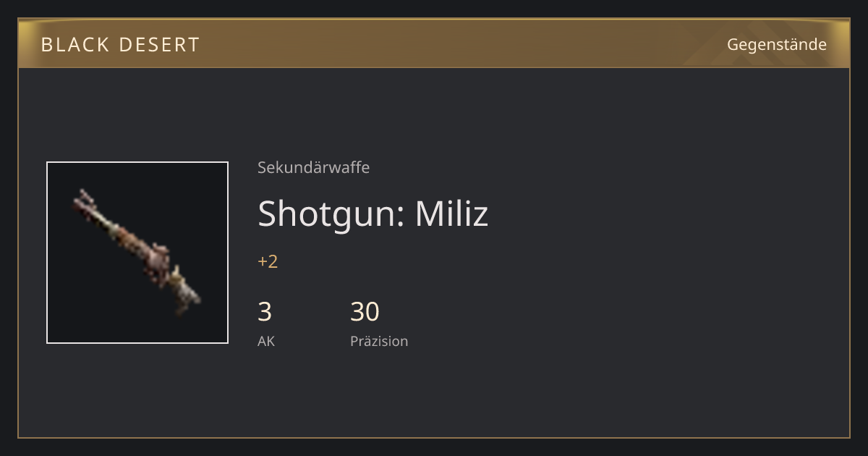The width and height of the screenshot is (868, 456).
Task: Open the Gegenstände category link
Action: tap(777, 44)
